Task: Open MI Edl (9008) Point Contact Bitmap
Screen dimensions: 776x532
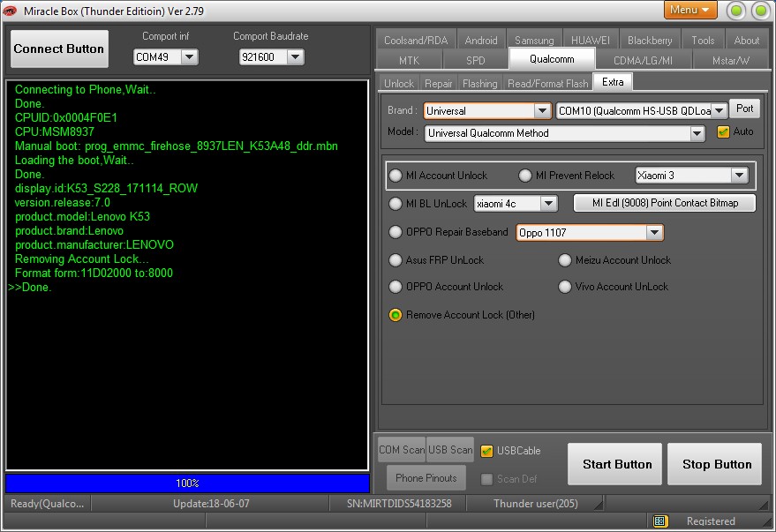Action: pos(665,203)
